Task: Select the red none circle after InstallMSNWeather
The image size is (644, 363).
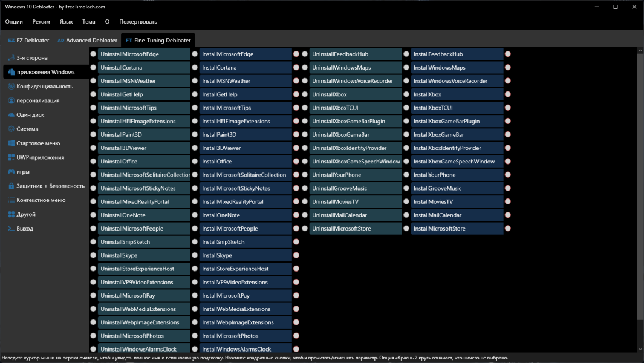Action: coord(296,81)
